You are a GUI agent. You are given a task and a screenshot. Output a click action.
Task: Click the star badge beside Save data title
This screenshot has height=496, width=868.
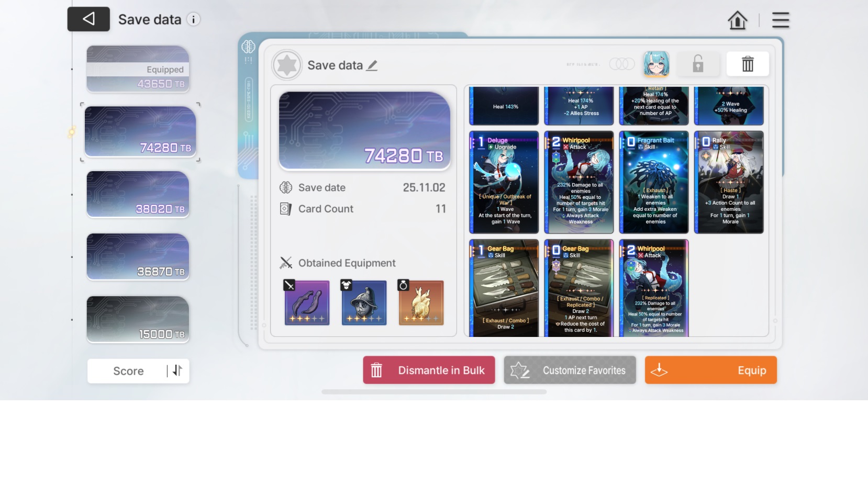pyautogui.click(x=287, y=65)
